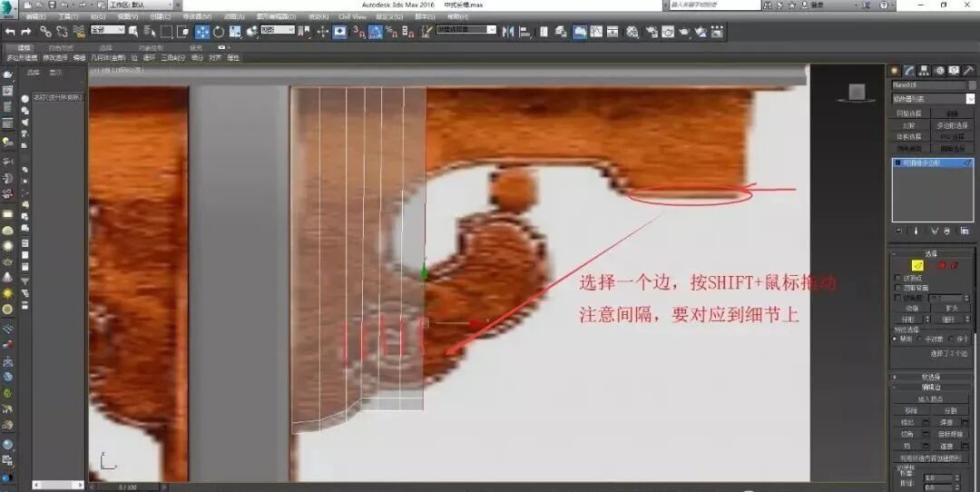
Task: Toggle third checkbox with spinner field in 选择 rollout
Action: 898,299
